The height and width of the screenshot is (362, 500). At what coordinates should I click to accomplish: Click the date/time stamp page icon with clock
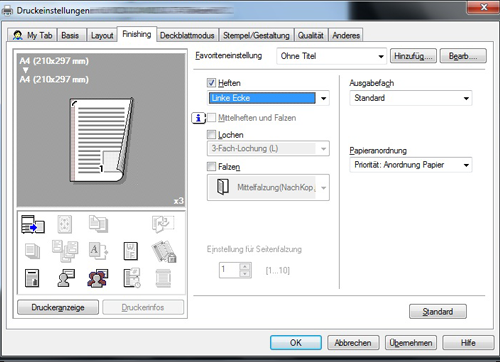132,278
